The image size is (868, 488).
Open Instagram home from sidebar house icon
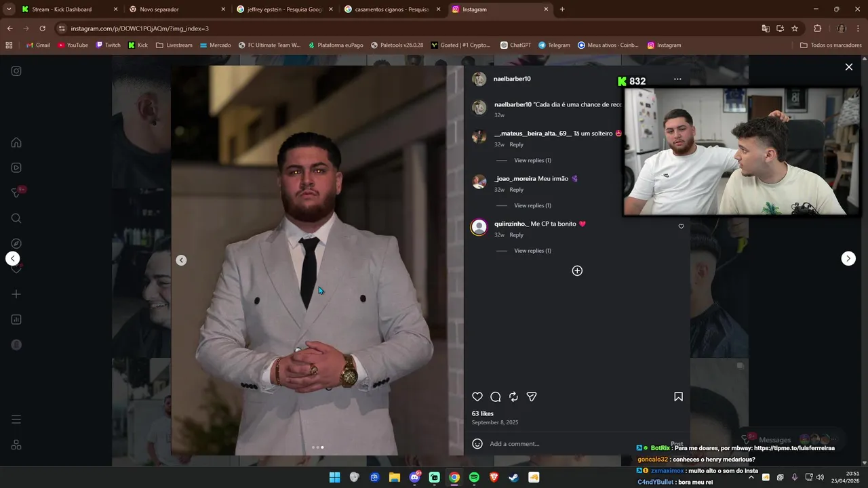click(16, 142)
